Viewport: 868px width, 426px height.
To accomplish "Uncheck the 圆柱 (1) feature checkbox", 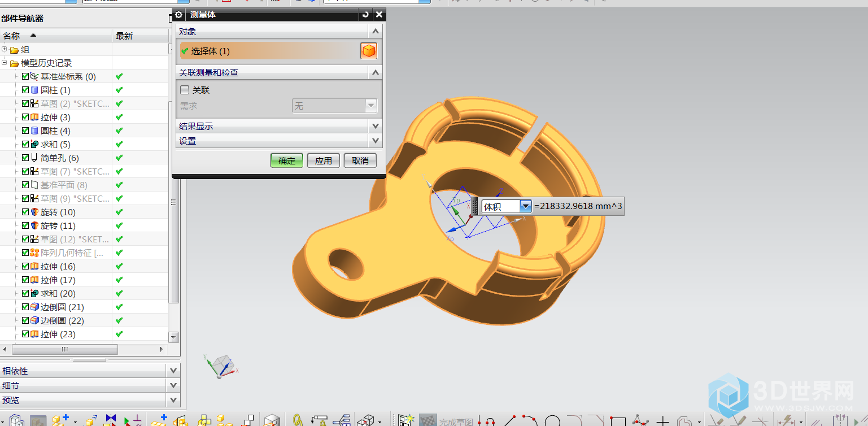I will pyautogui.click(x=25, y=90).
